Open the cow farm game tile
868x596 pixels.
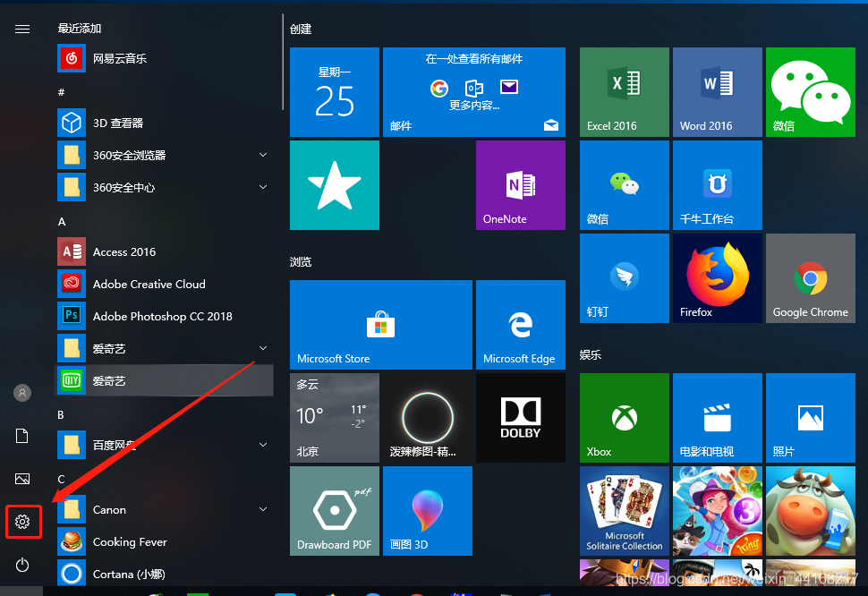[x=811, y=510]
